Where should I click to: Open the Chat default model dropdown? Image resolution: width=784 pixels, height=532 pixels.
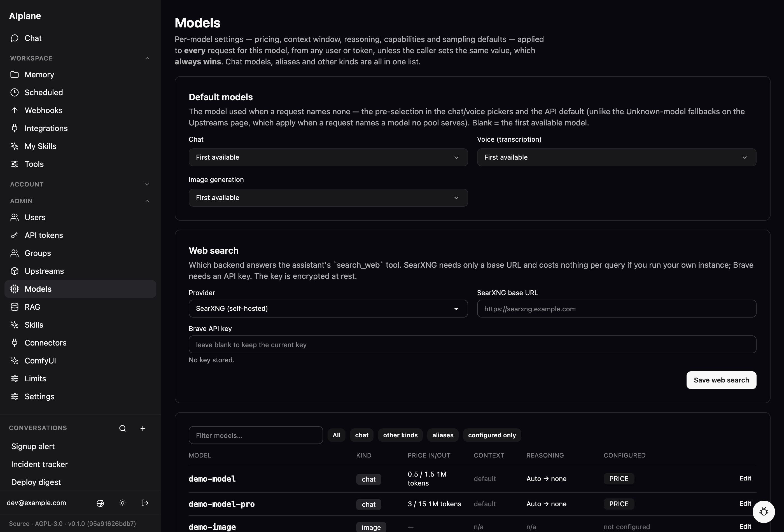(x=328, y=157)
